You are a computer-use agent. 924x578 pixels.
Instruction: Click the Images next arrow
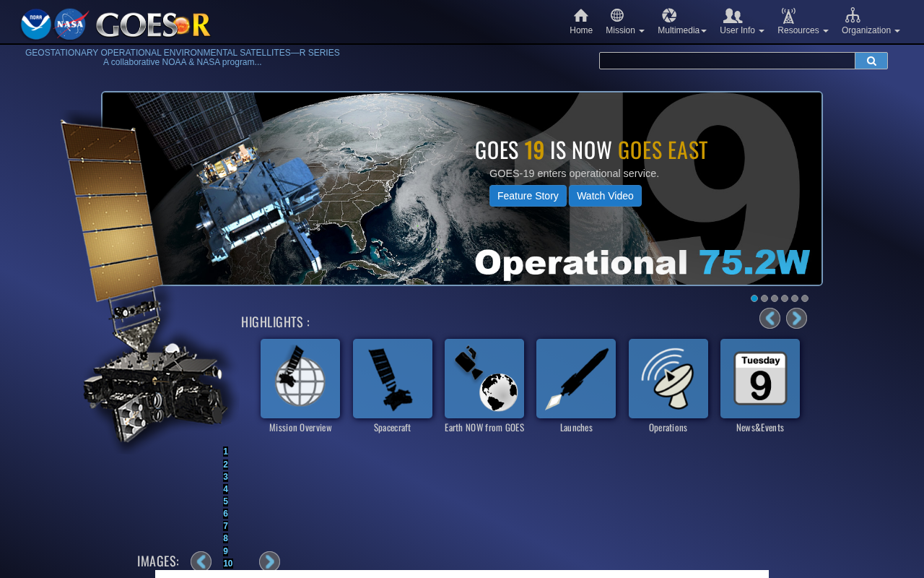click(x=269, y=561)
